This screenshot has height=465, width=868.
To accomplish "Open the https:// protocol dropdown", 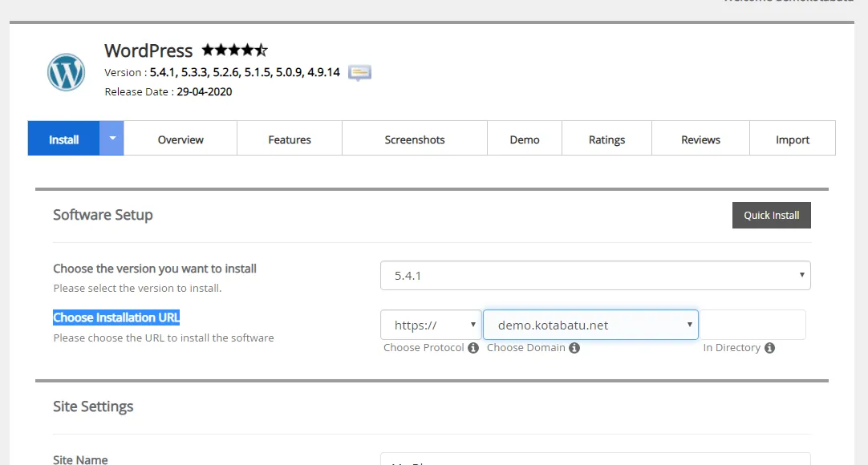I will [x=431, y=325].
